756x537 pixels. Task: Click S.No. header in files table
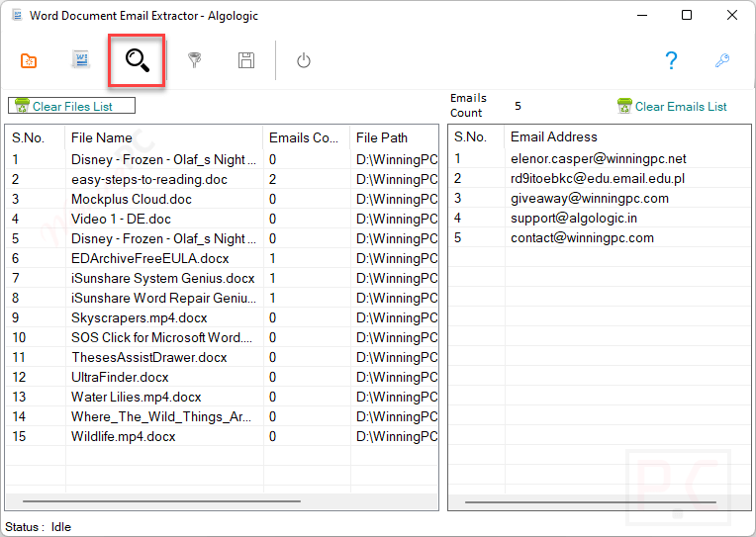pos(36,137)
